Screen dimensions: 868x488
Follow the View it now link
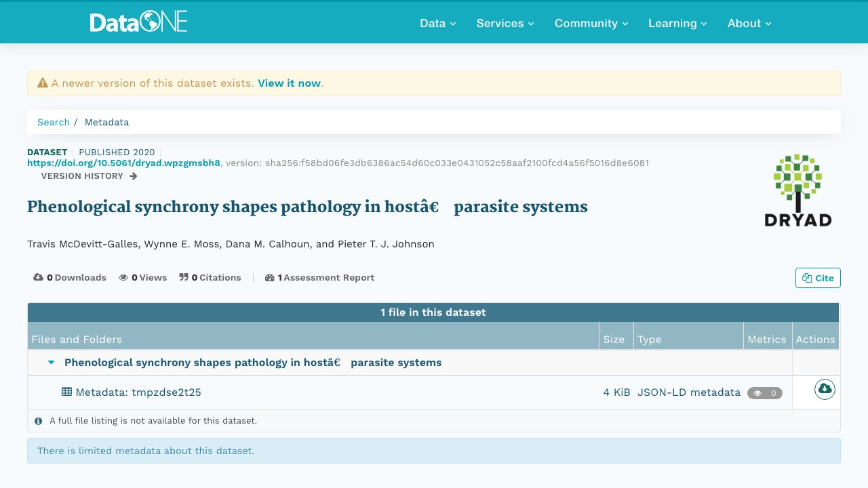tap(289, 83)
